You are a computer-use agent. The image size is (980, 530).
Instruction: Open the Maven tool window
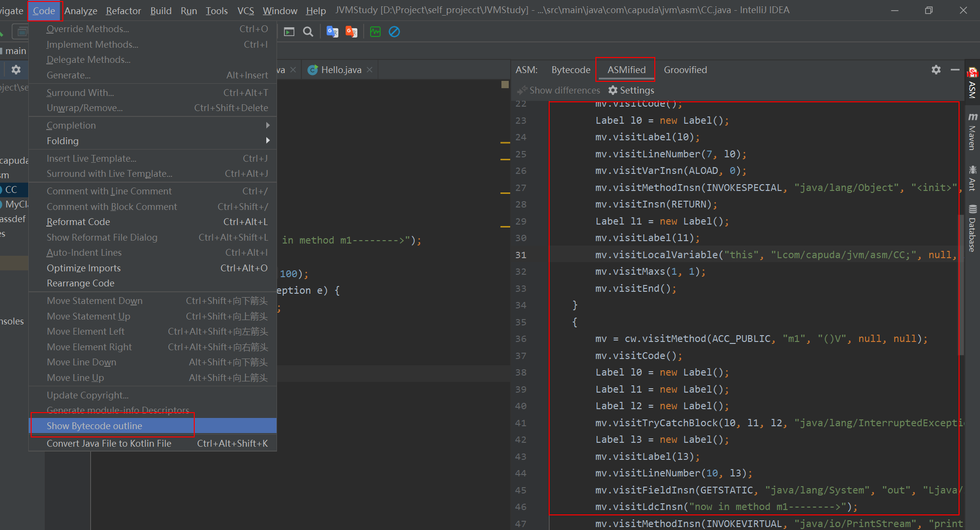(972, 132)
